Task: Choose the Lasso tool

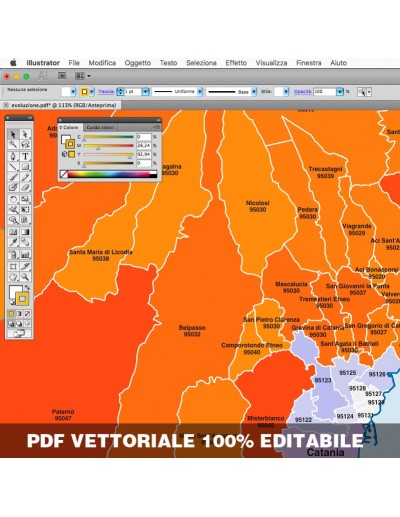Action: coord(25,144)
